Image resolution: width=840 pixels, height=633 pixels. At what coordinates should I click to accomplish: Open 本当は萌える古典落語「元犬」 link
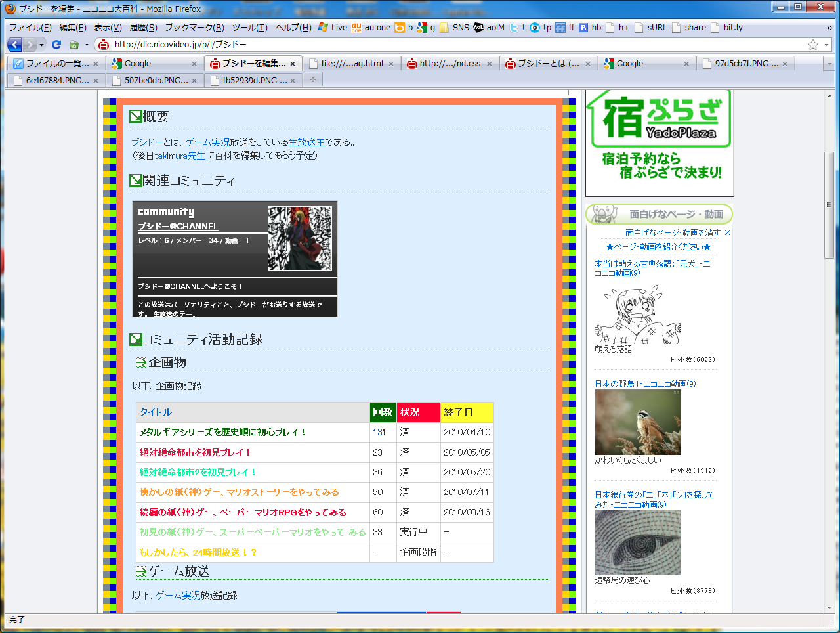(652, 268)
